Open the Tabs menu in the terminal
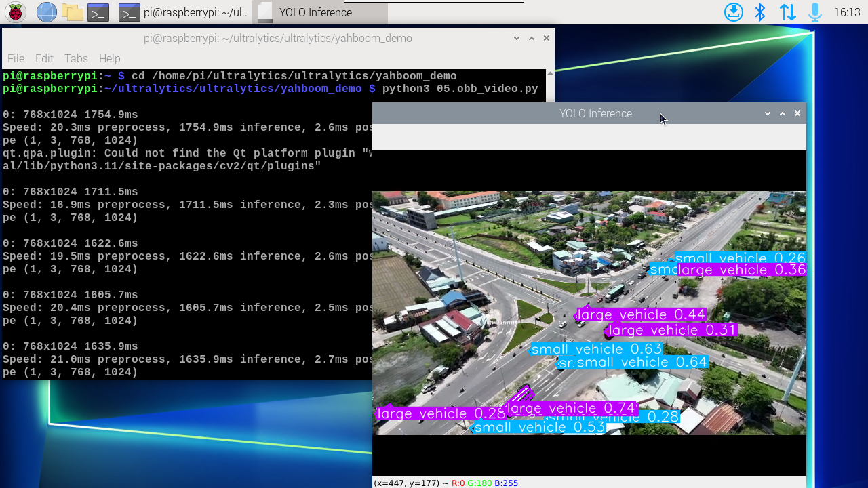This screenshot has width=868, height=488. [76, 58]
